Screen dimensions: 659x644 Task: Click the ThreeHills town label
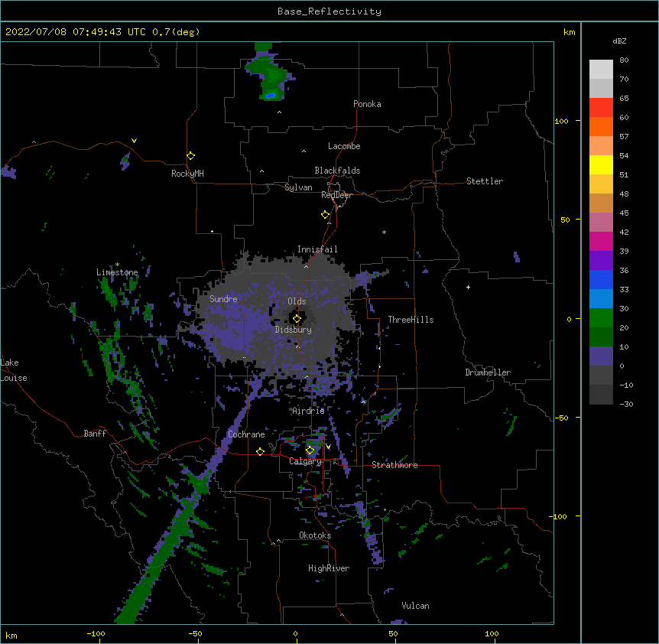pyautogui.click(x=411, y=320)
